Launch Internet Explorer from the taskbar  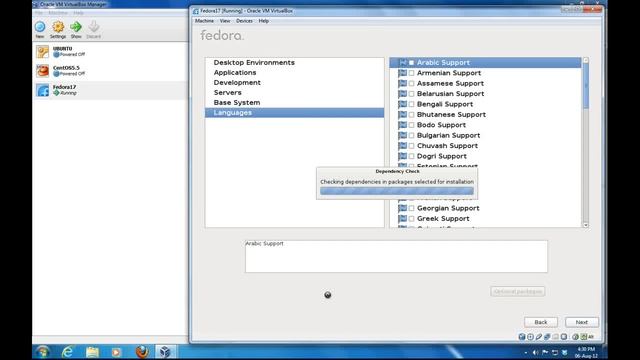pos(67,351)
